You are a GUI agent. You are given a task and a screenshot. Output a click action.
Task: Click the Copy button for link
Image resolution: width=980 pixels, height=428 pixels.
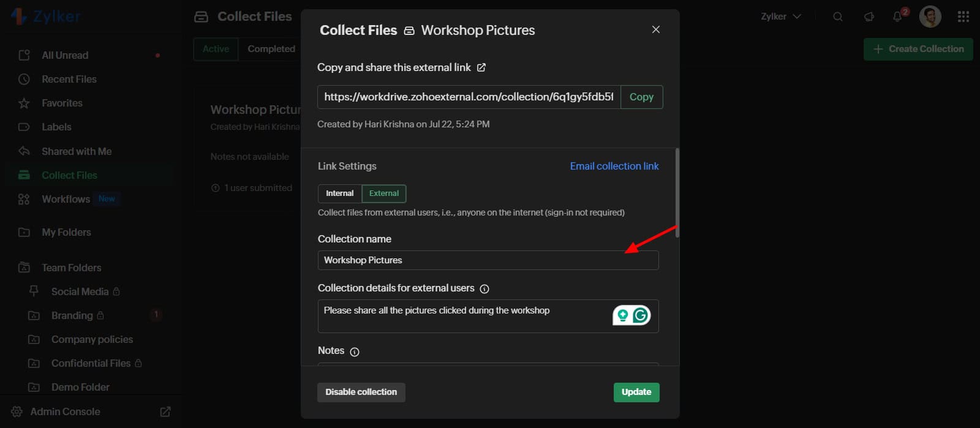(x=641, y=97)
